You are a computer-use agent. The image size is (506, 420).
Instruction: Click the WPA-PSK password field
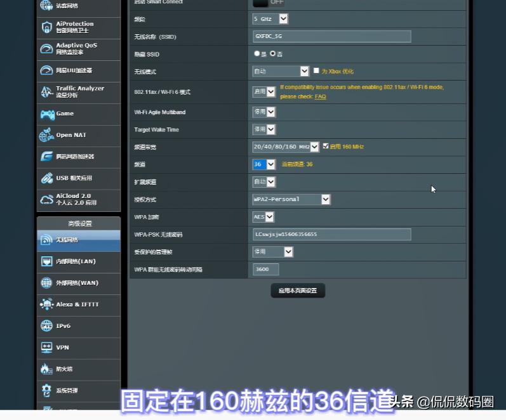(x=332, y=234)
